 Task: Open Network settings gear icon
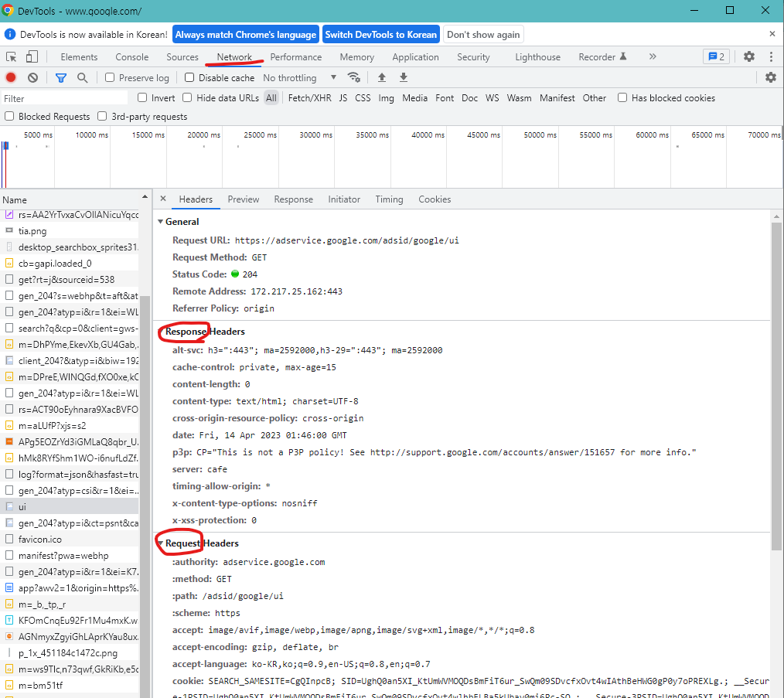(x=771, y=77)
